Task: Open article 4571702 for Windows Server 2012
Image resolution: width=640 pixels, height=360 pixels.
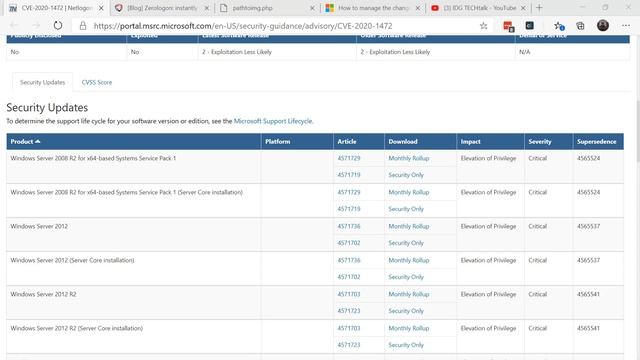Action: click(349, 243)
